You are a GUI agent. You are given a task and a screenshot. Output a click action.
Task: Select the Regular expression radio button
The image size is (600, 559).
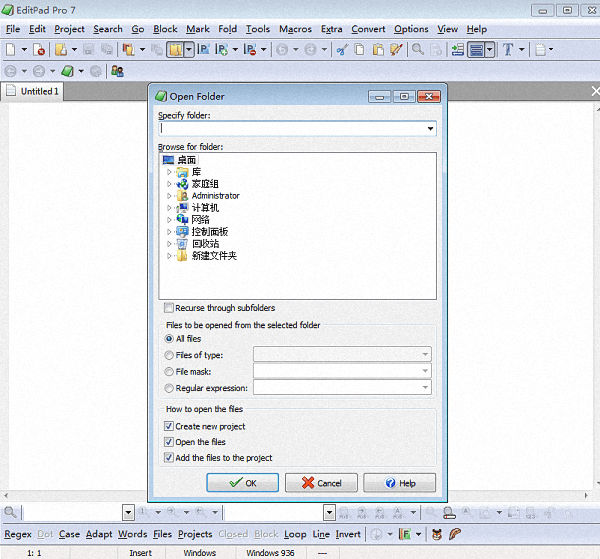click(169, 388)
